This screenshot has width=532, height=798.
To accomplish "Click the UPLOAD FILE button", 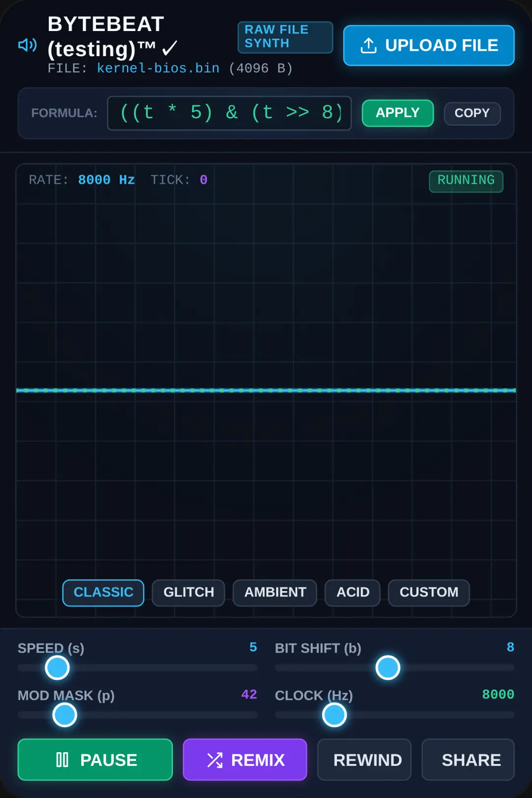I will [x=429, y=45].
